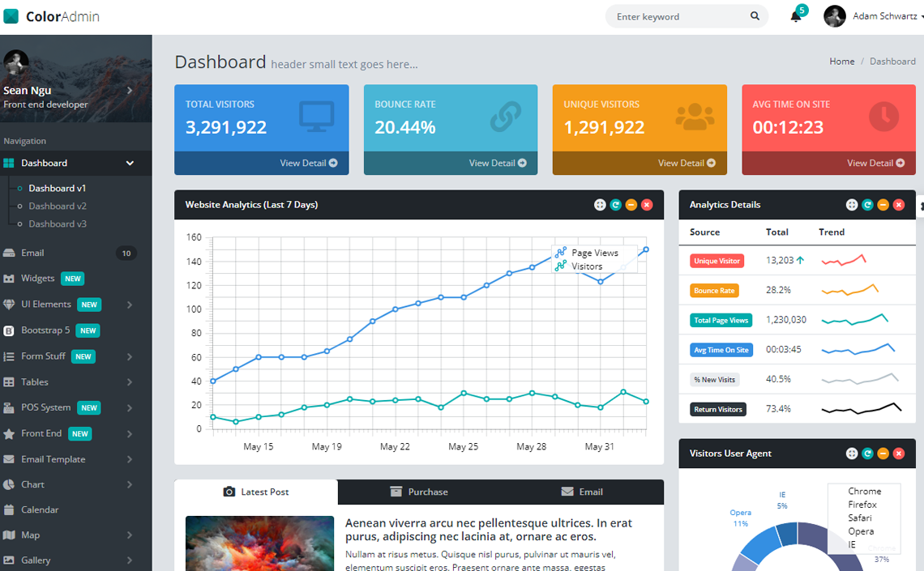Click the Map icon in the sidebar
Screen dimensions: 924x571
coord(9,535)
